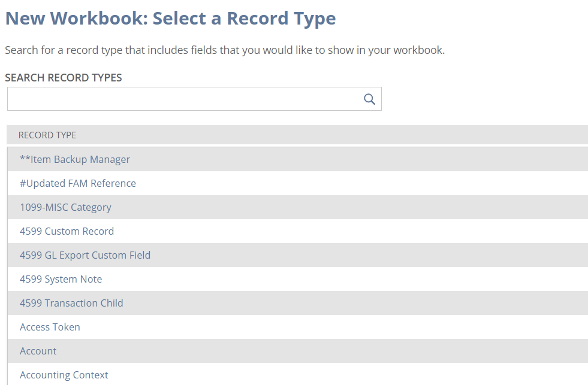The width and height of the screenshot is (588, 385).
Task: Select the Access Token record type
Action: click(x=50, y=327)
